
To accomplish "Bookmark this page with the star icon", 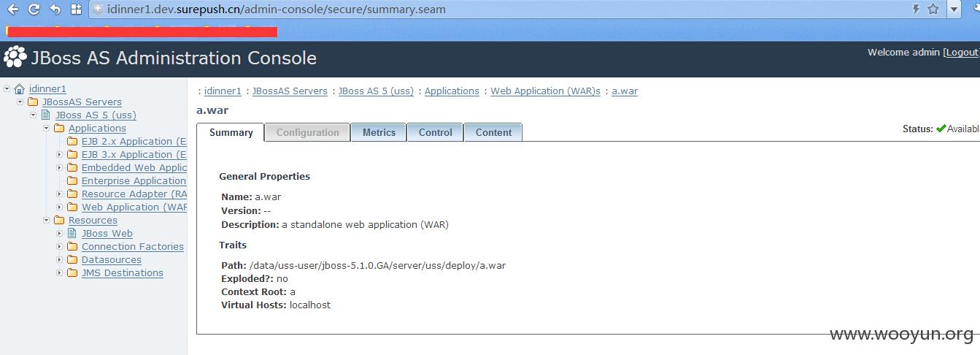I will 933,9.
